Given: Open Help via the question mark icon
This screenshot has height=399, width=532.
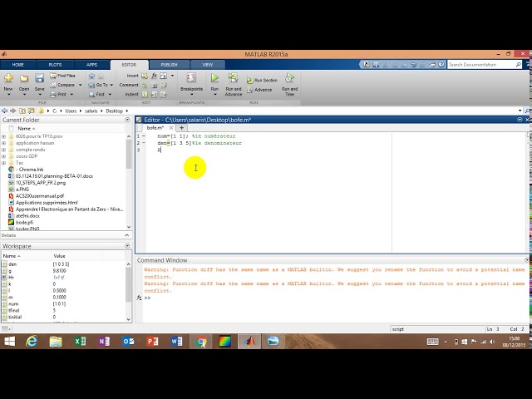Looking at the screenshot, I should pyautogui.click(x=441, y=65).
